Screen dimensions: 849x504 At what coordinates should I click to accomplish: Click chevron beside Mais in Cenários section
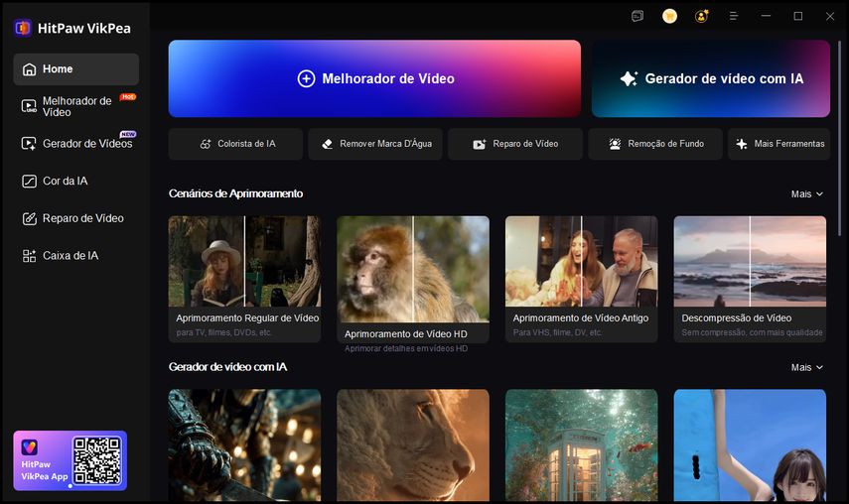820,194
